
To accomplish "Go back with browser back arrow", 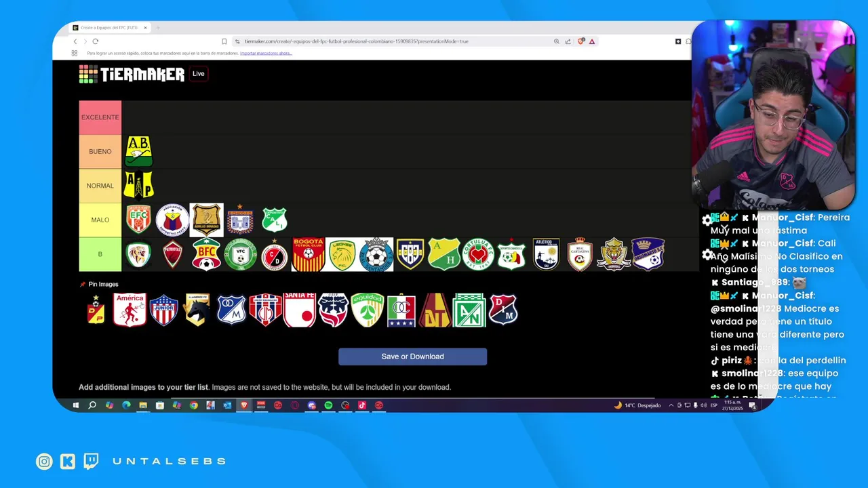I will point(75,41).
